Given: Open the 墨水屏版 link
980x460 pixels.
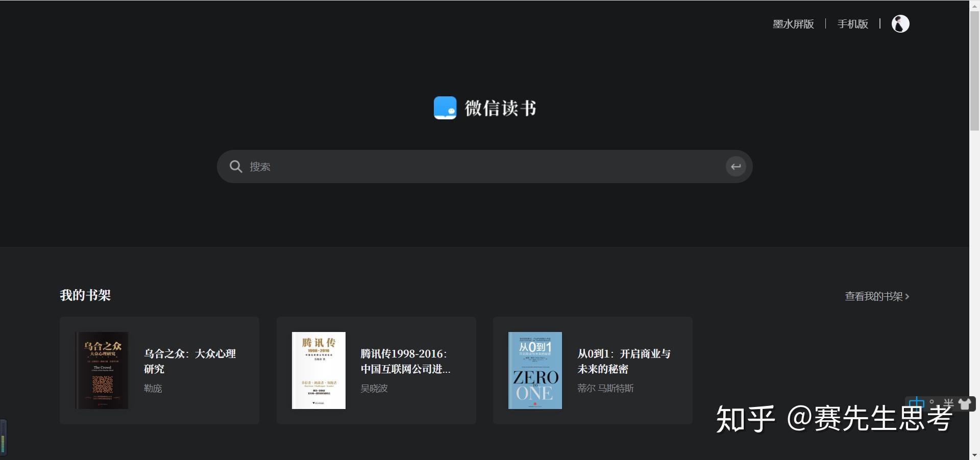Looking at the screenshot, I should pyautogui.click(x=793, y=24).
